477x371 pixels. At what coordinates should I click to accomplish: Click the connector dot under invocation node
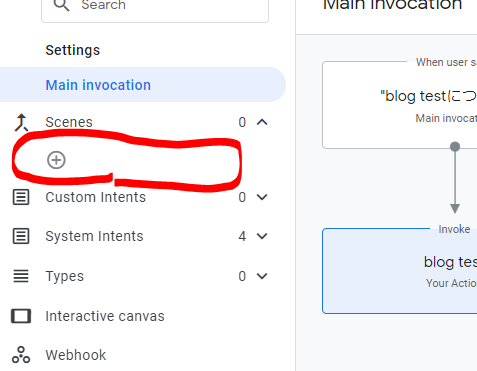pyautogui.click(x=455, y=146)
